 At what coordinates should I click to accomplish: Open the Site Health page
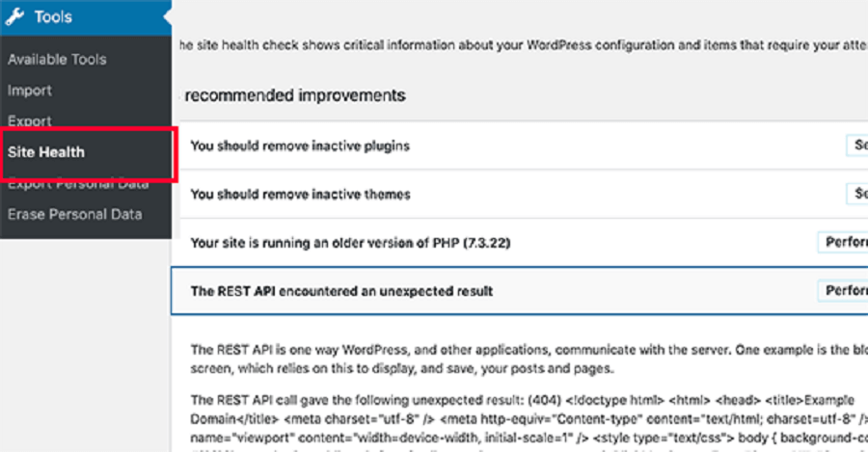pyautogui.click(x=46, y=152)
